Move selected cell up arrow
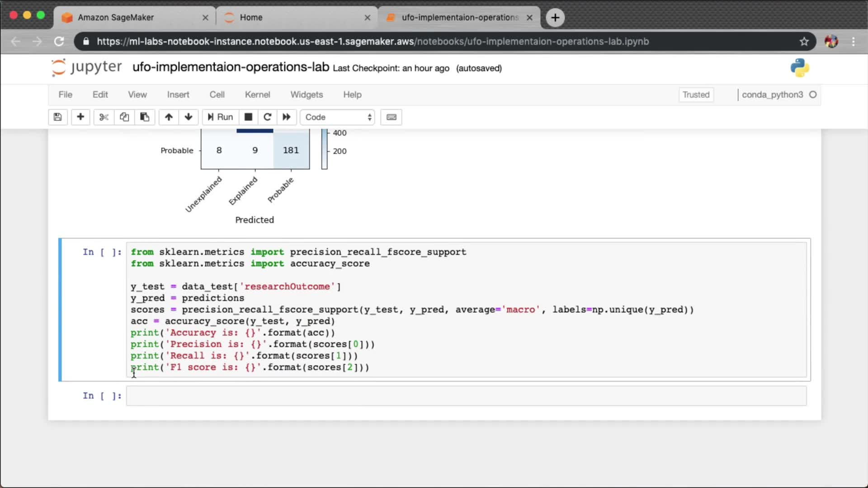 (169, 117)
